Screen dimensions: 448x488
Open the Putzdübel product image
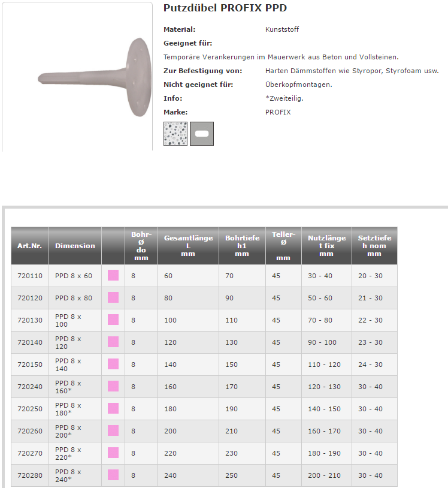click(77, 77)
